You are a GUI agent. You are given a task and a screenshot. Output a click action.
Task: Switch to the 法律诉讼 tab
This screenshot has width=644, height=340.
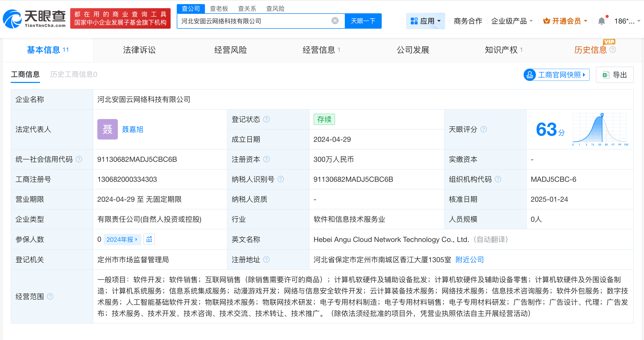coord(139,50)
